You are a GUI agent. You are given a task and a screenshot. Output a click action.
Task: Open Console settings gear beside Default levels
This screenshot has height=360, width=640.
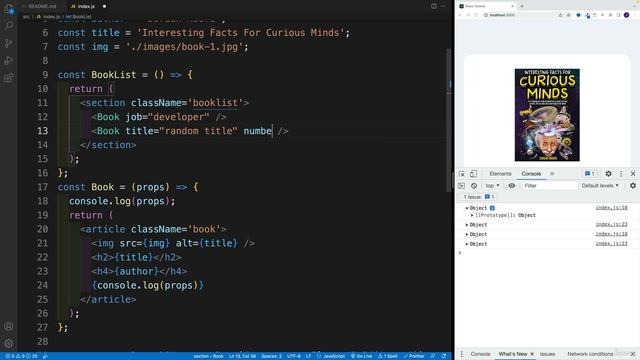[x=633, y=186]
